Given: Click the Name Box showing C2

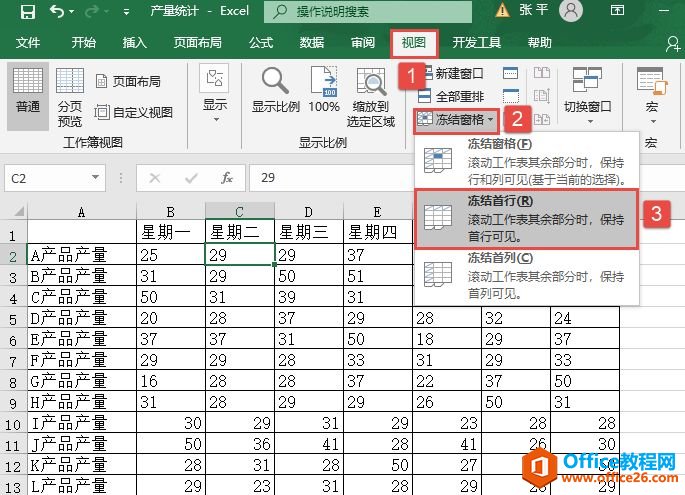Looking at the screenshot, I should 46,178.
